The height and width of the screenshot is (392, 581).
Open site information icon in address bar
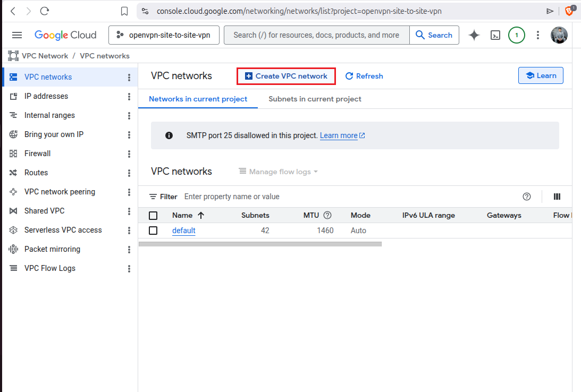(145, 11)
